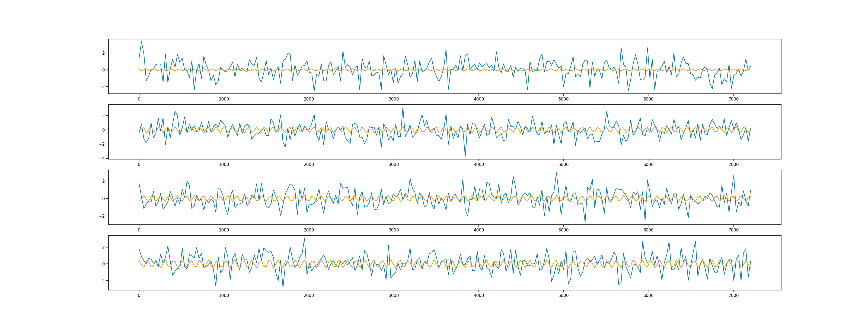This screenshot has height=326, width=868.
Task: Click the highest blue spike in second plot
Action: point(403,107)
